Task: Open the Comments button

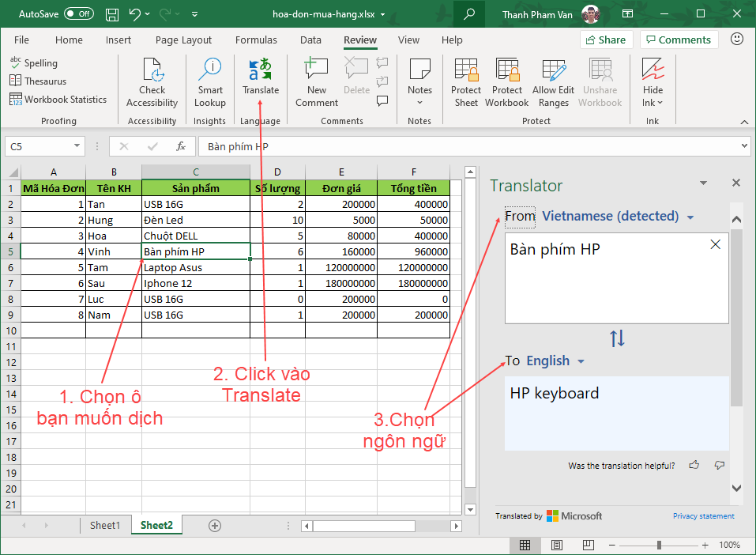Action: 679,40
